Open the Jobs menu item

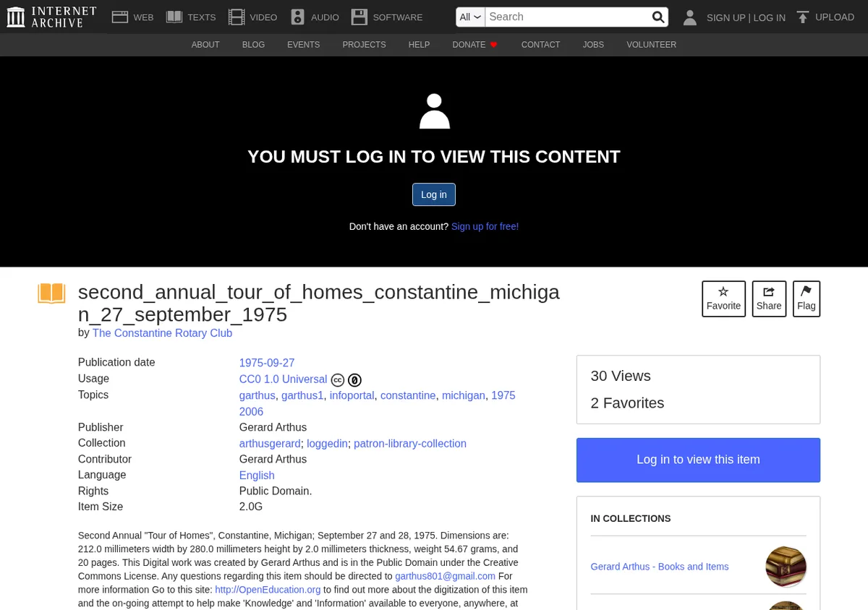coord(593,45)
